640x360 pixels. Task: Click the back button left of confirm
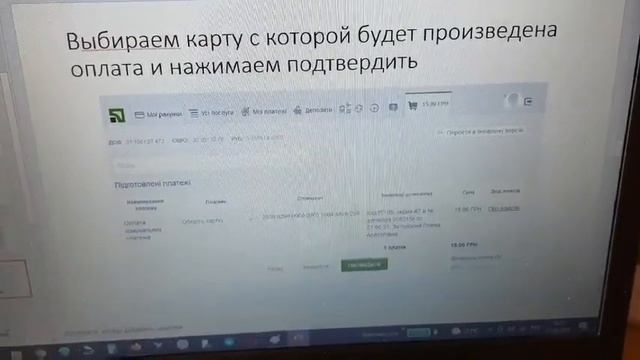click(x=275, y=269)
